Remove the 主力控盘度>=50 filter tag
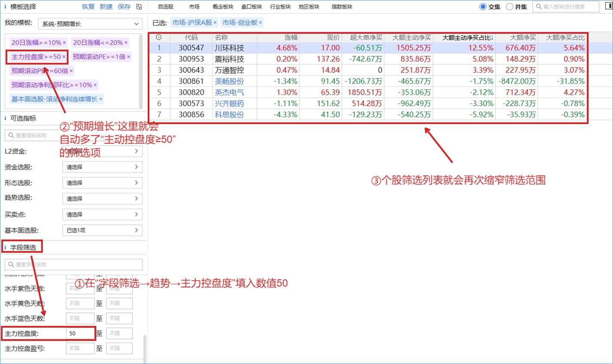Image resolution: width=613 pixels, height=364 pixels. 64,57
